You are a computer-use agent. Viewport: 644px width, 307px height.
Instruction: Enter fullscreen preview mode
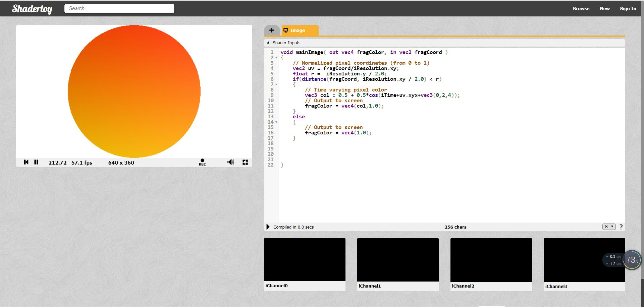(245, 162)
